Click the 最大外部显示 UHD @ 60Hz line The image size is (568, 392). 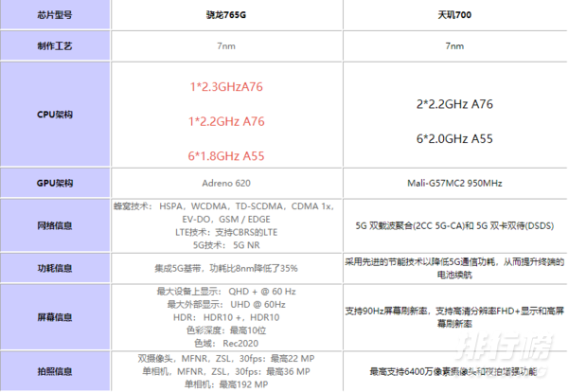pyautogui.click(x=226, y=305)
